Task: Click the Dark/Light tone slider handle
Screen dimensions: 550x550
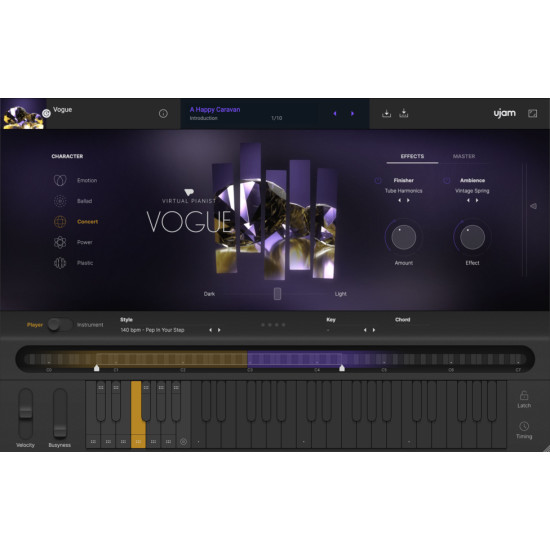Action: coord(277,294)
